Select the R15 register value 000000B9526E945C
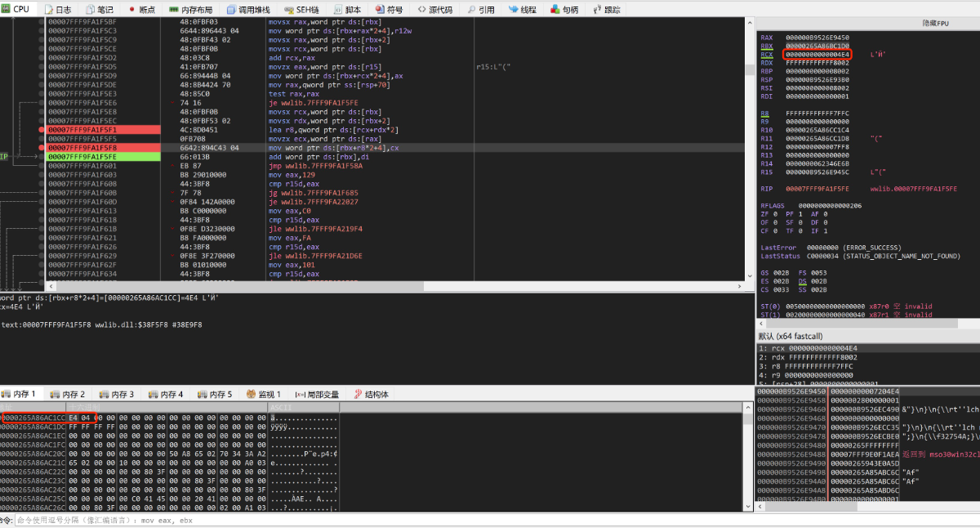The image size is (980, 528). [x=817, y=172]
